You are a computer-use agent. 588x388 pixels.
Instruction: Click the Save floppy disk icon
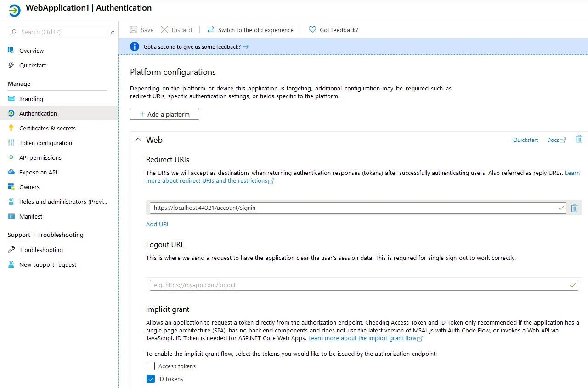134,30
